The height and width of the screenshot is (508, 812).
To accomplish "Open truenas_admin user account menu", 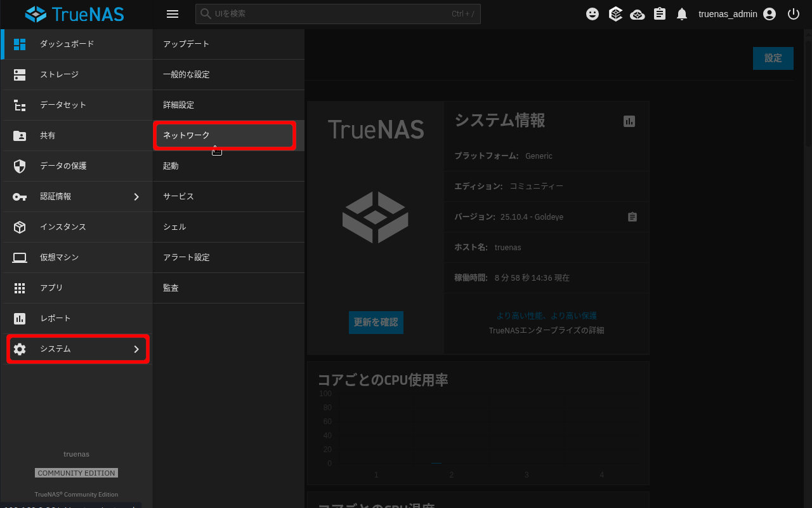I will click(737, 14).
